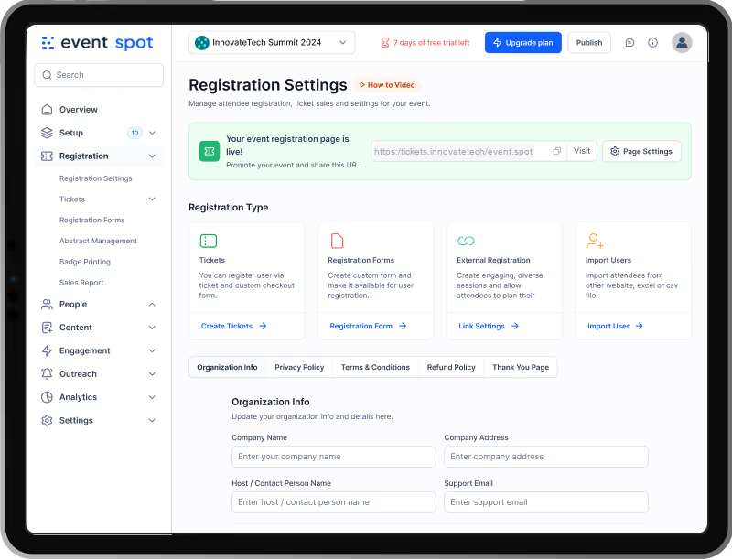Expand the Engagement section chevron
Screen dimensions: 732x560
152,351
